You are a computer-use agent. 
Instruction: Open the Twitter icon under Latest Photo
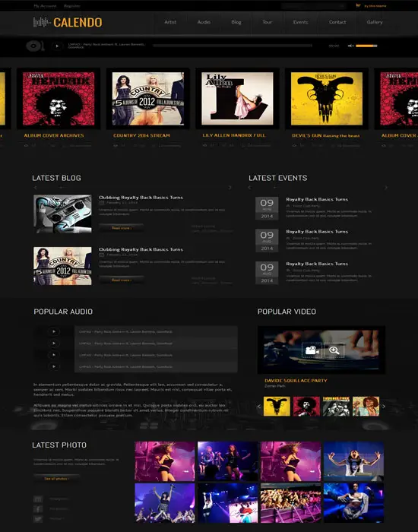pos(38,519)
